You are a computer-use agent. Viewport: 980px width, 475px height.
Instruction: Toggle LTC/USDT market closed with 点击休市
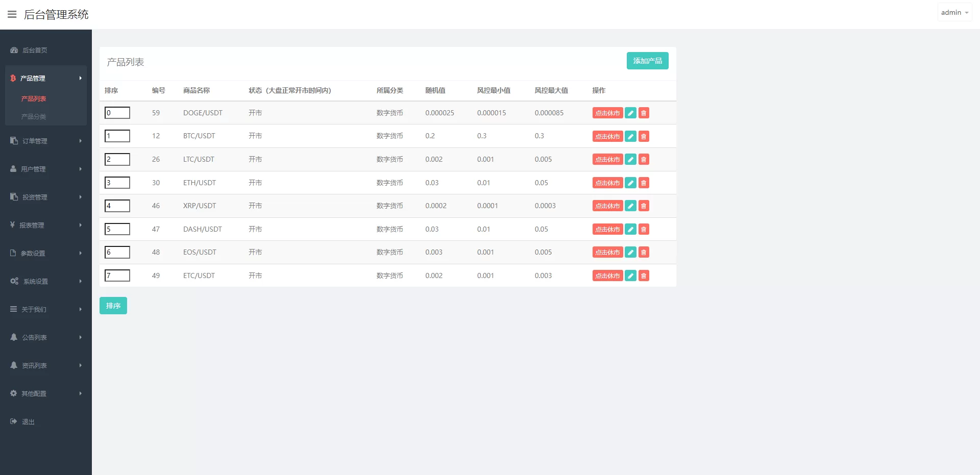click(607, 160)
